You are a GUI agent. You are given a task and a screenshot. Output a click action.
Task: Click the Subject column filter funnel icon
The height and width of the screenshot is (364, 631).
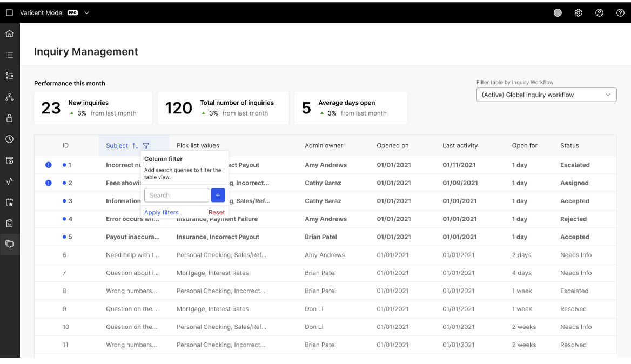(146, 146)
